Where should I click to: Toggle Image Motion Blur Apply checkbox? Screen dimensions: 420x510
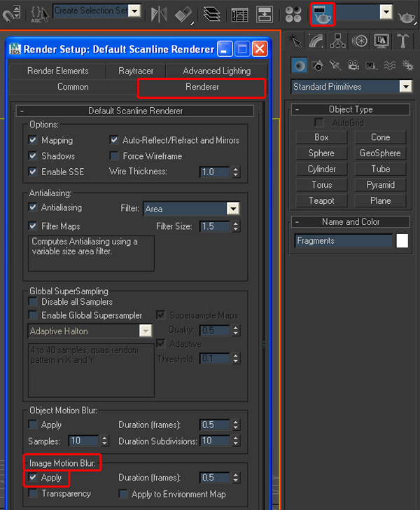click(x=33, y=477)
